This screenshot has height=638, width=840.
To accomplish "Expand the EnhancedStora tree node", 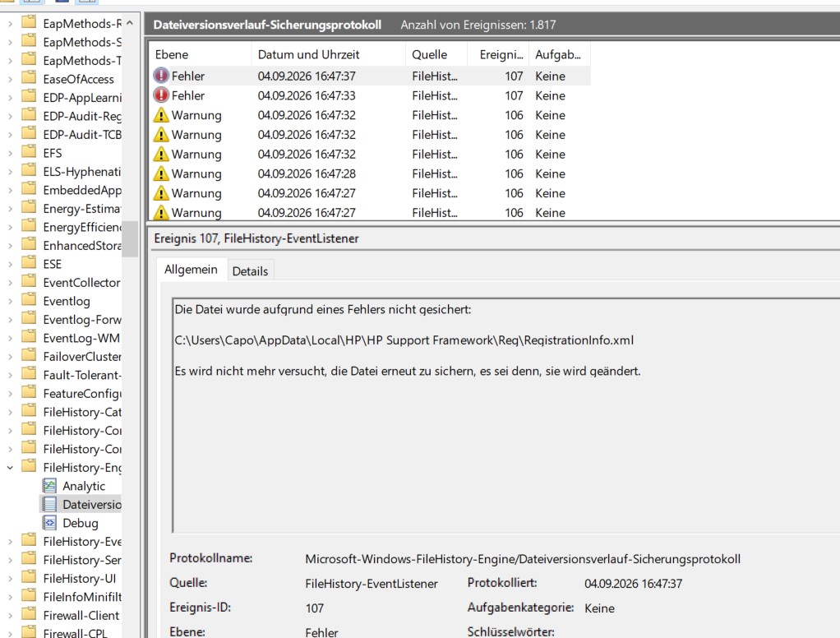I will tap(10, 246).
